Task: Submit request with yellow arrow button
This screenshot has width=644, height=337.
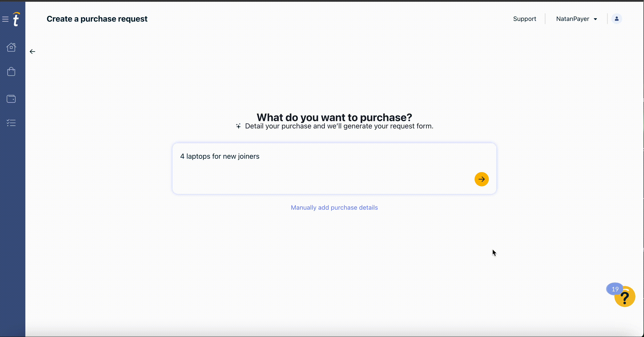Action: pyautogui.click(x=481, y=179)
